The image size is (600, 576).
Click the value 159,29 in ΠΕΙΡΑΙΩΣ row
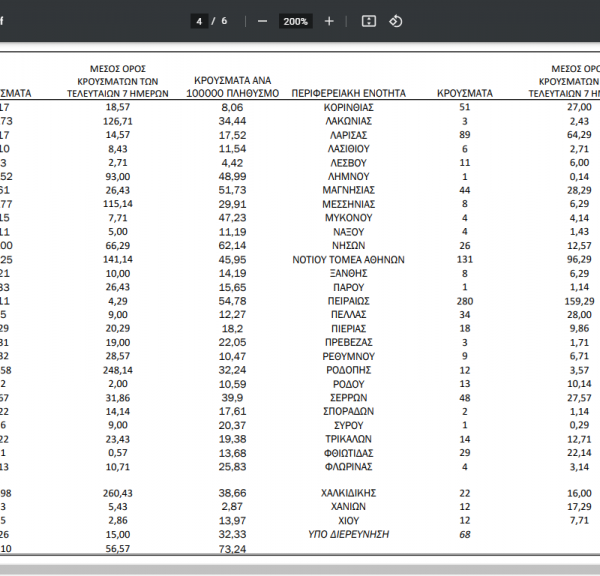[x=579, y=301]
